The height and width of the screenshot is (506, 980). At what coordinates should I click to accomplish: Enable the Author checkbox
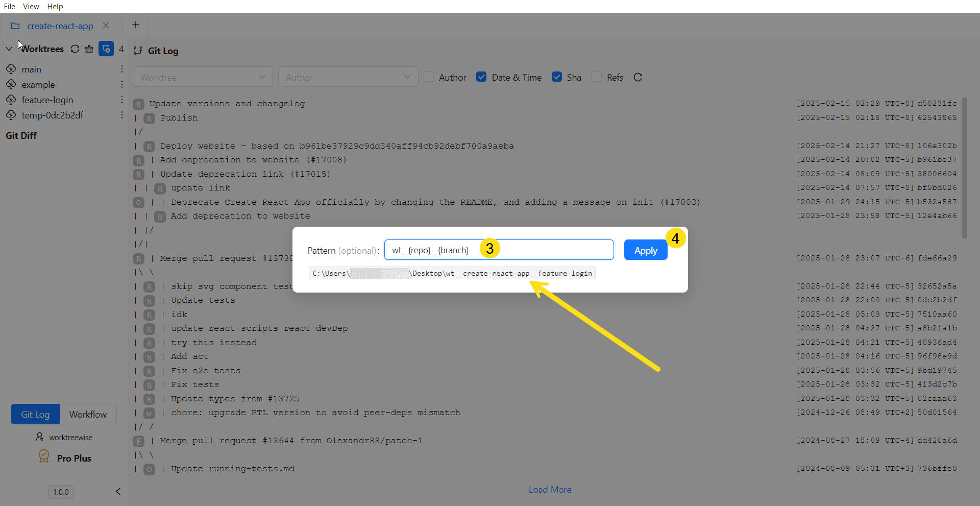(x=429, y=77)
